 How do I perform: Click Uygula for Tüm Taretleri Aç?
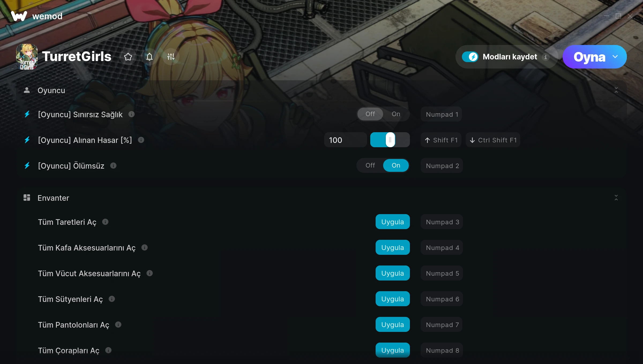tap(392, 222)
